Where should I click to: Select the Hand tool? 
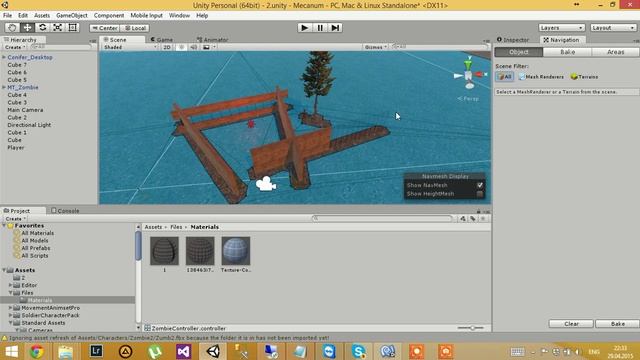click(12, 27)
